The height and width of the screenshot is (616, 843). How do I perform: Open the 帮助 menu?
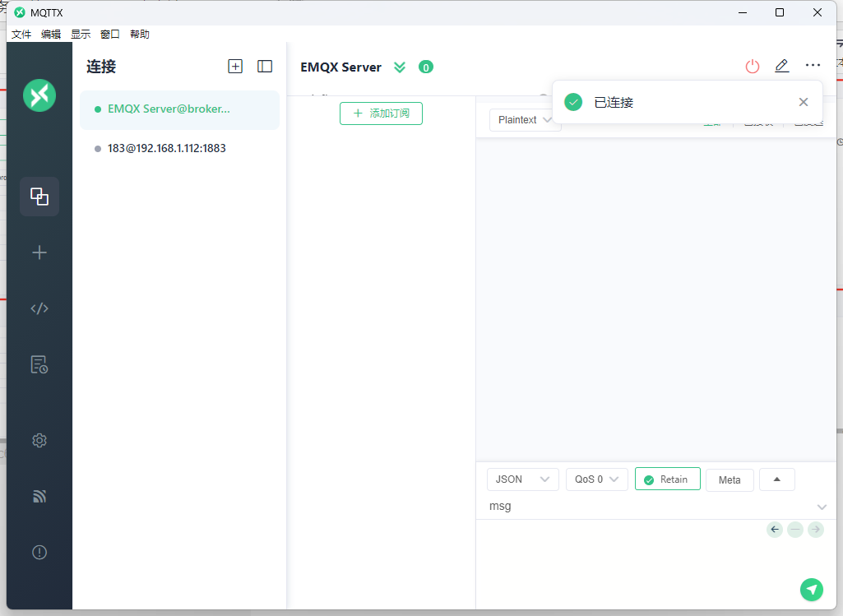[x=140, y=35]
